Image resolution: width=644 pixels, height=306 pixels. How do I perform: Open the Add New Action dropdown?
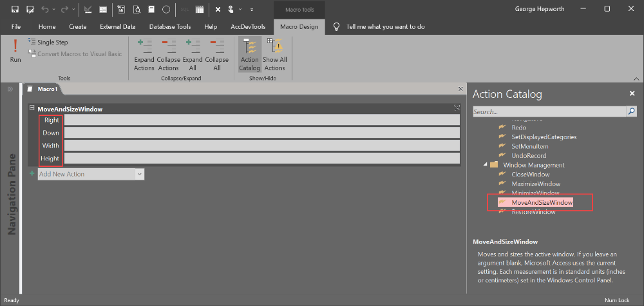[140, 174]
